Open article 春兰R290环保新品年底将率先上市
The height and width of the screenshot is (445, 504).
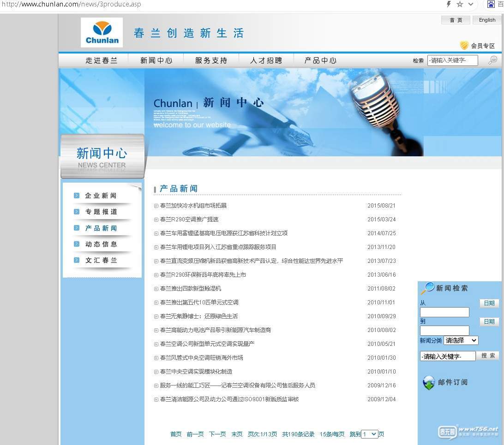coord(203,274)
